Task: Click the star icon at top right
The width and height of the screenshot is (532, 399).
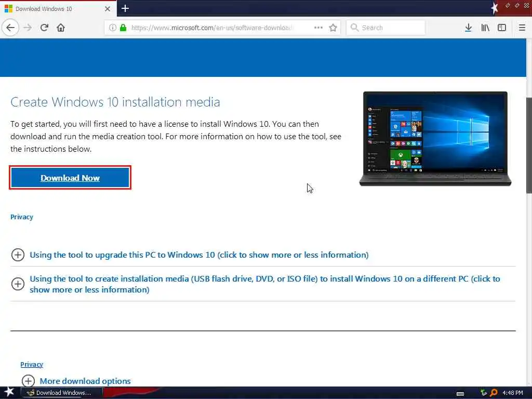Action: click(495, 8)
